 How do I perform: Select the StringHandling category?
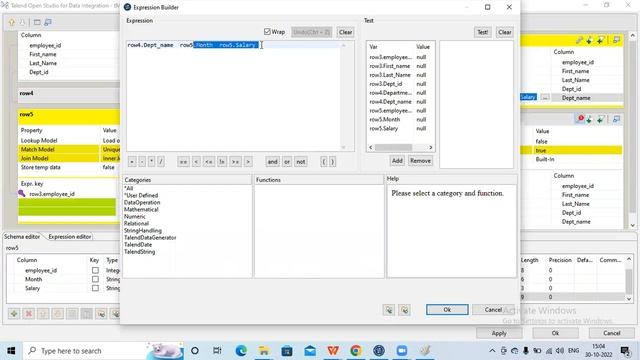pyautogui.click(x=143, y=230)
